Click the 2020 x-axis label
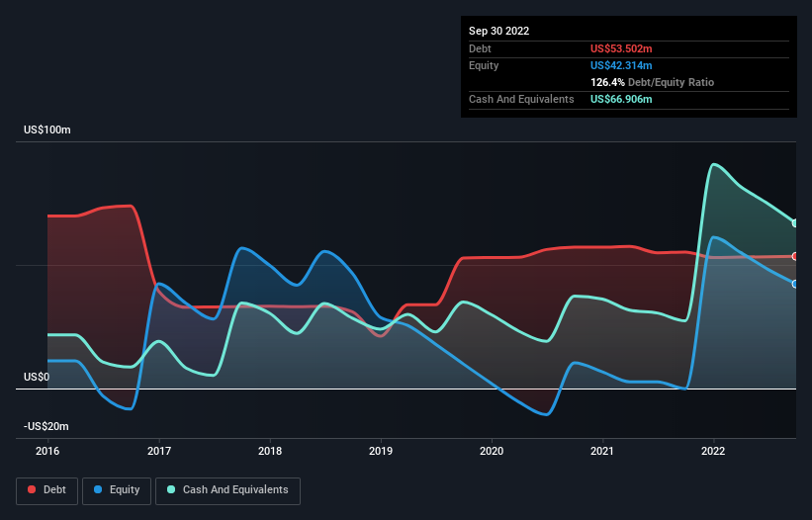This screenshot has height=520, width=812. (492, 451)
